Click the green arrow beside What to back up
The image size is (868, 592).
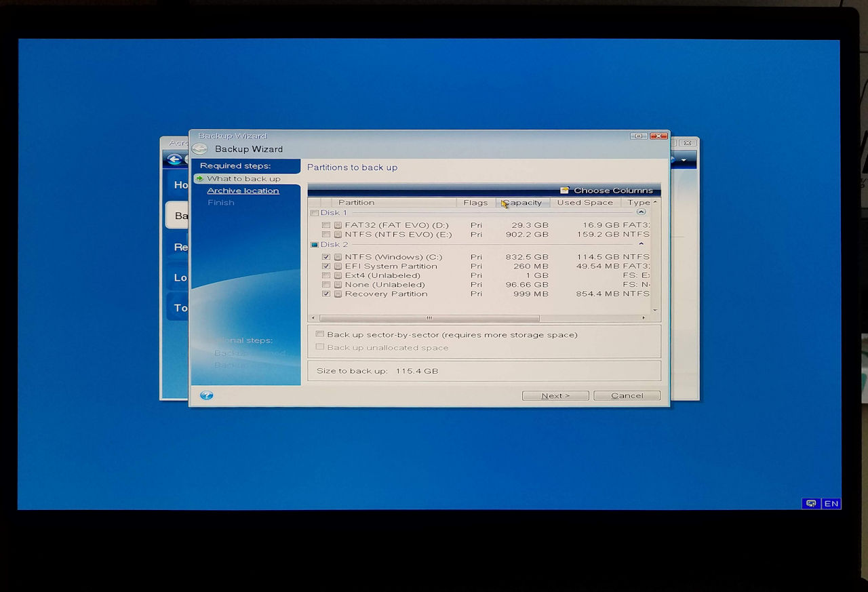pyautogui.click(x=199, y=179)
